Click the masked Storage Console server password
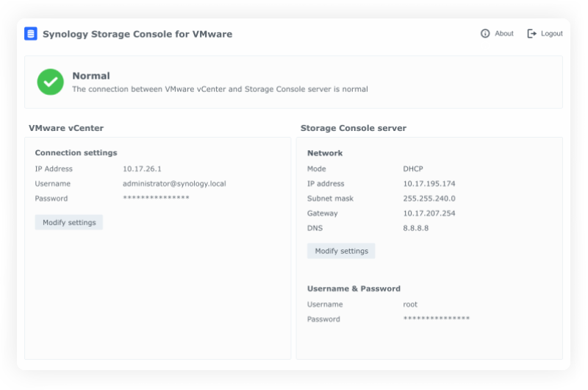 437,319
